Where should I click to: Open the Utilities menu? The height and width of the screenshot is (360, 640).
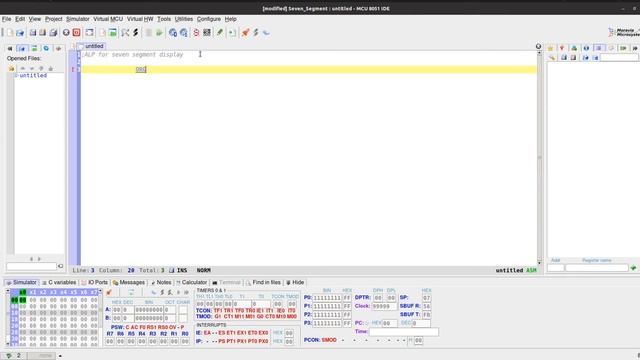pos(184,19)
